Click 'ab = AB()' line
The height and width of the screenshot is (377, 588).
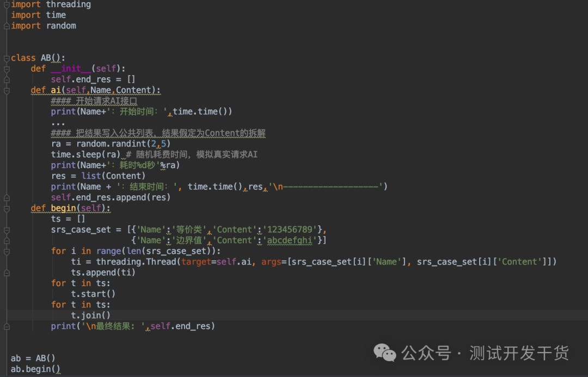pyautogui.click(x=33, y=359)
